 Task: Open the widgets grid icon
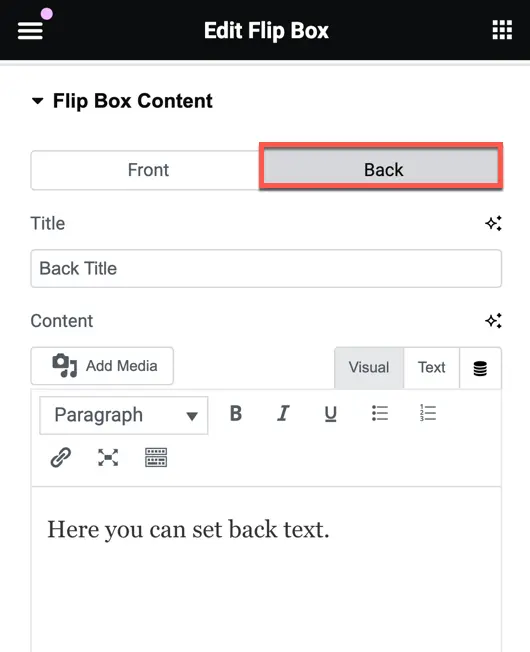click(x=502, y=30)
